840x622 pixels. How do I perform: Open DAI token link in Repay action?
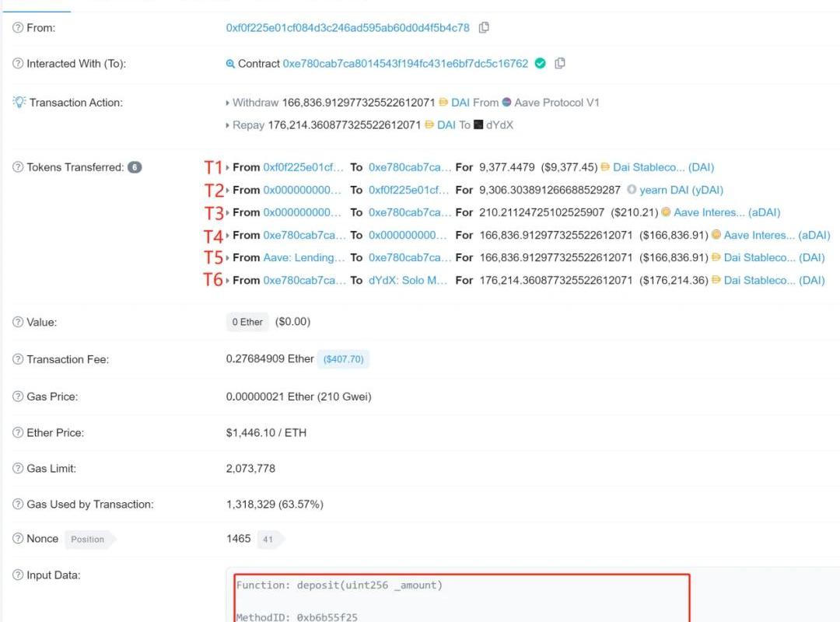(x=446, y=125)
